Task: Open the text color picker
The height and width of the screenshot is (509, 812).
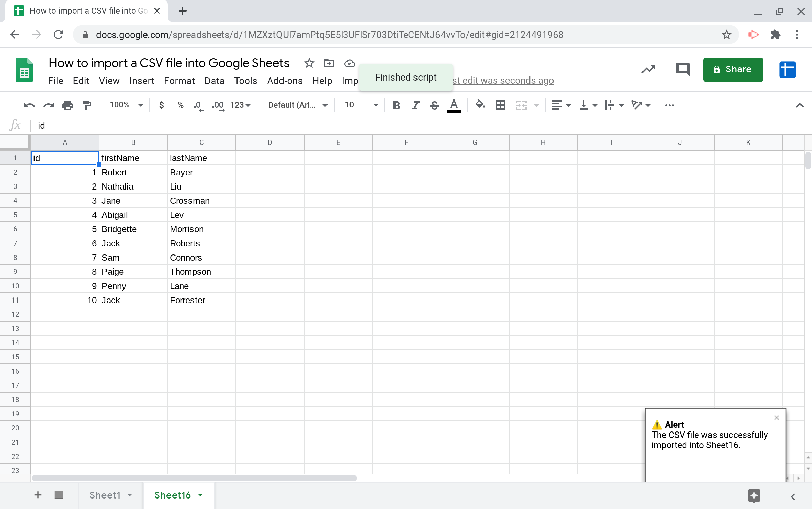Action: [x=454, y=105]
